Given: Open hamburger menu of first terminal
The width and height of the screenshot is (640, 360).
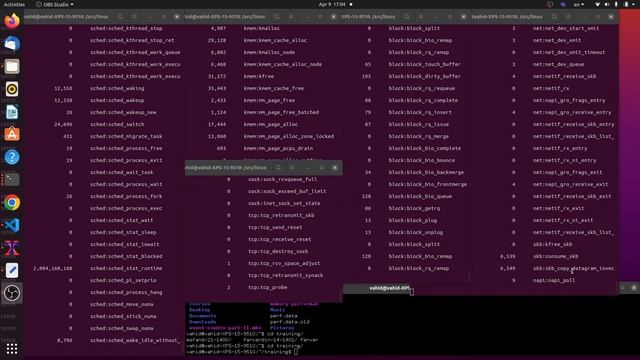Looking at the screenshot, I should [134, 17].
